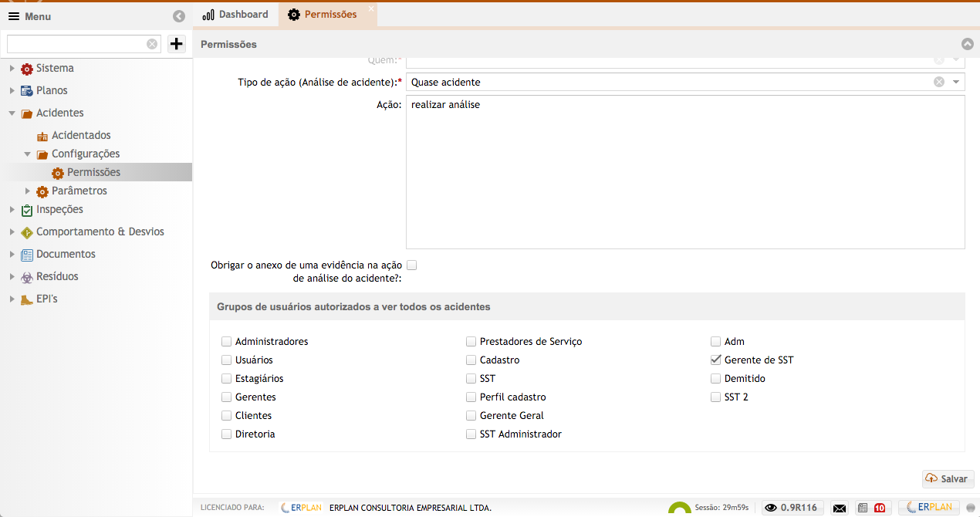Open the notifications icon showing 10
The height and width of the screenshot is (517, 980).
tap(872, 508)
